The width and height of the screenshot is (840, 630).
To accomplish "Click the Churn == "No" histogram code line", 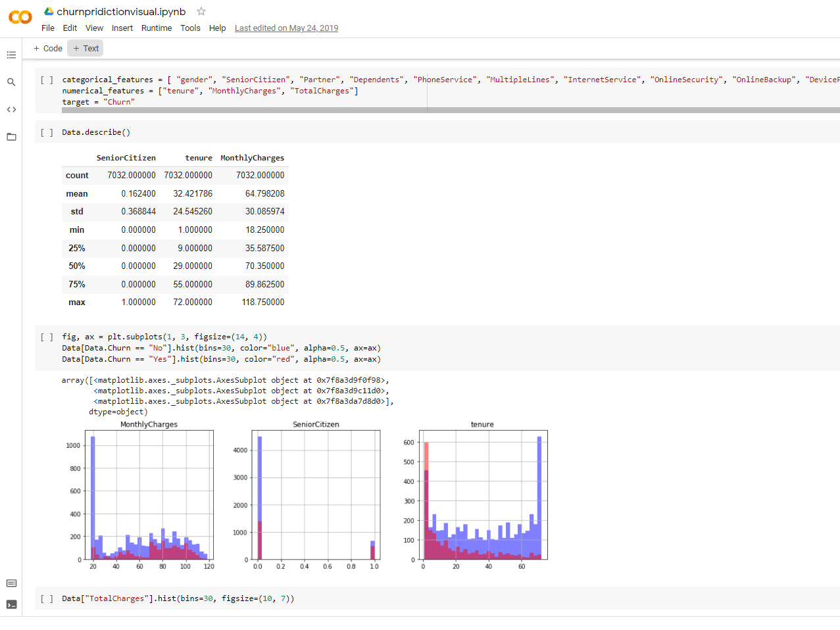I will point(221,348).
